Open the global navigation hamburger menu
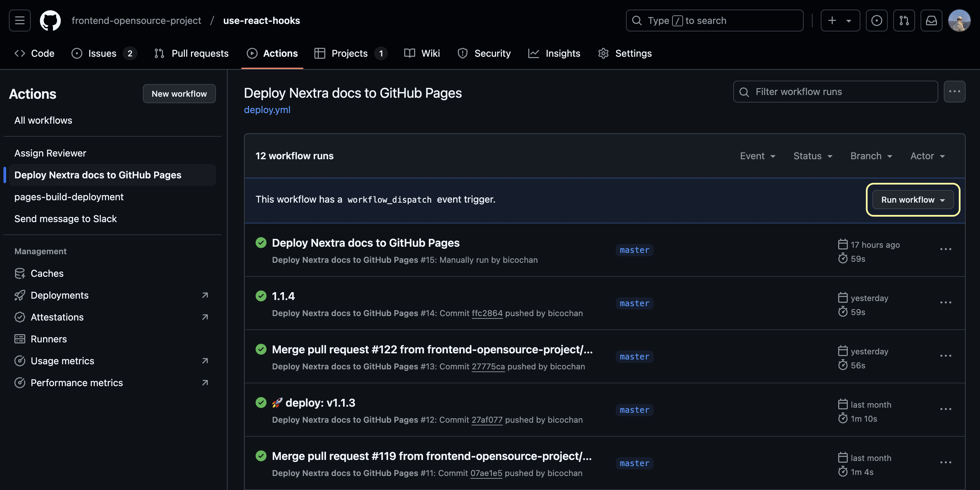The height and width of the screenshot is (490, 980). [x=19, y=20]
